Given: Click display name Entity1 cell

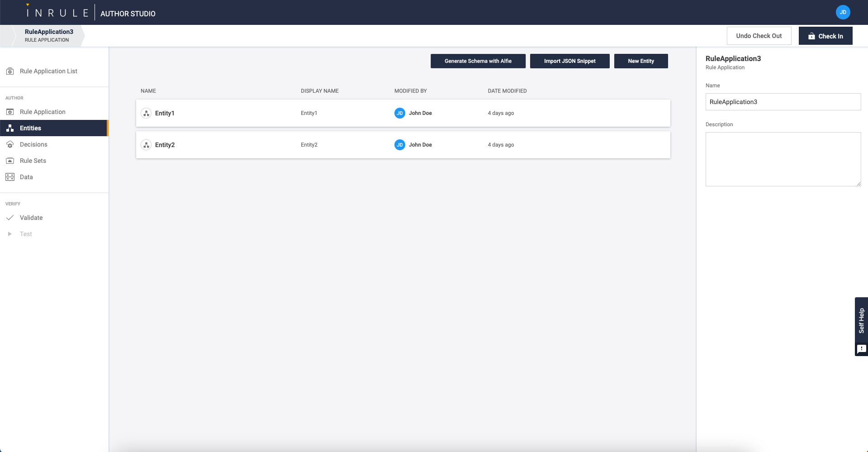Looking at the screenshot, I should point(309,113).
